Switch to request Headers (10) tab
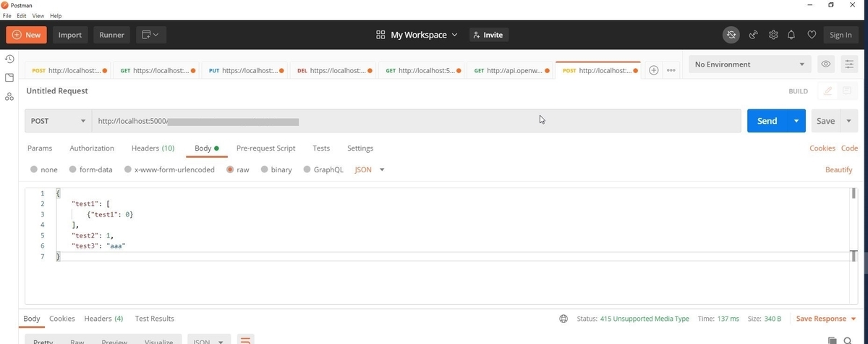The height and width of the screenshot is (344, 868). click(x=153, y=148)
